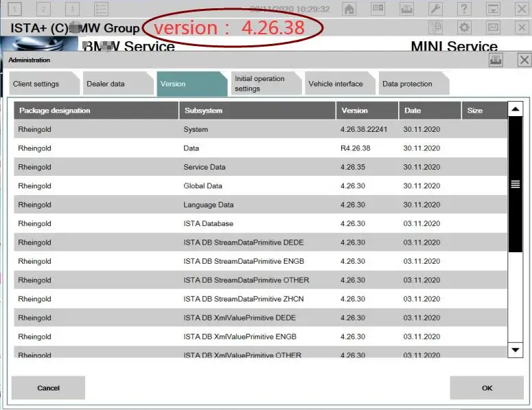Switch to Dealer data tab
Screen dimensions: 532x410
click(x=118, y=84)
